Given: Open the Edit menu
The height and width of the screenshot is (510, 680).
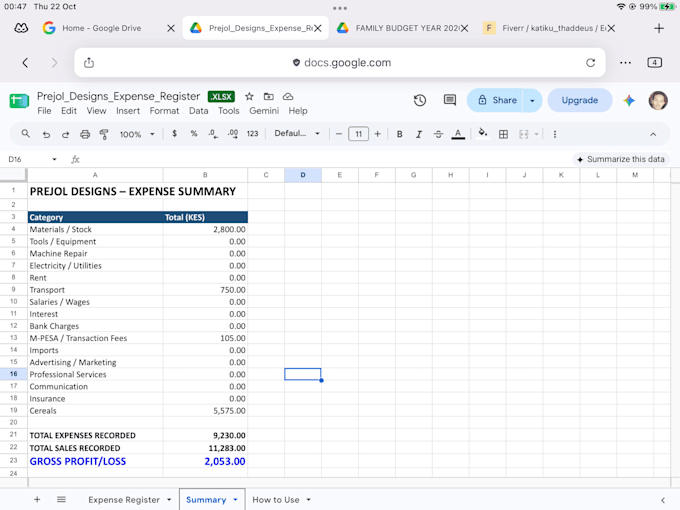Looking at the screenshot, I should [x=69, y=111].
